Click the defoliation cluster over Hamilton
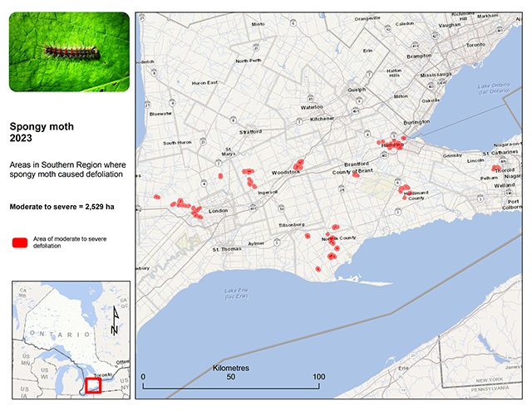This screenshot has width=532, height=411. point(392,144)
